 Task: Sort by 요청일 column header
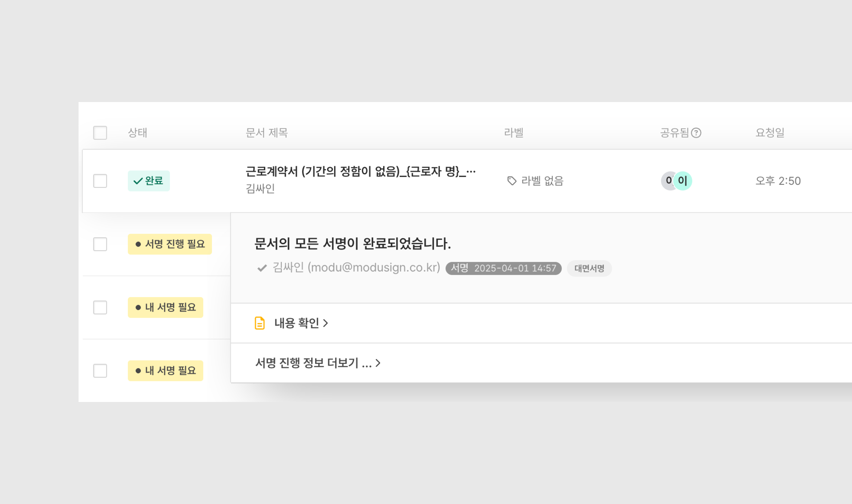(x=770, y=133)
